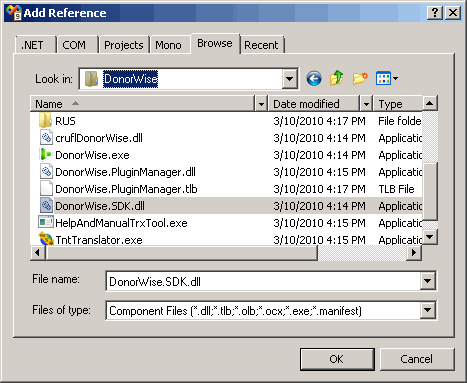Open the Look in folder dropdown
The image size is (467, 383).
[289, 79]
